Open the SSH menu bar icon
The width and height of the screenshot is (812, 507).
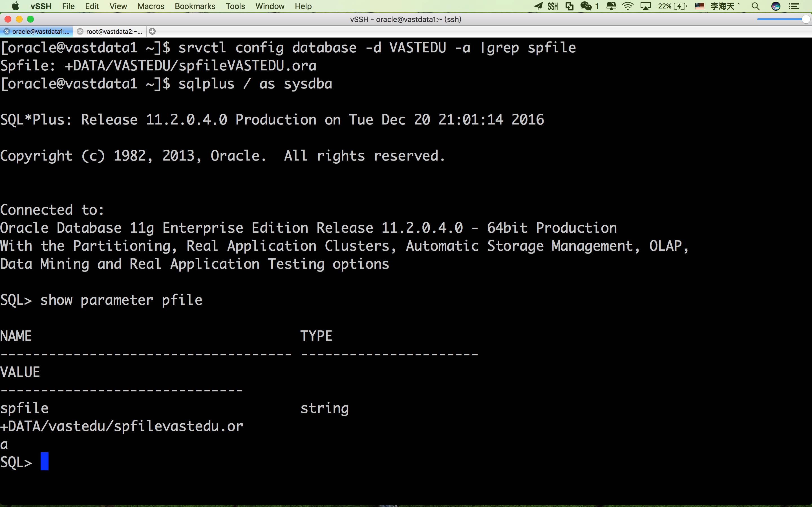click(x=553, y=6)
